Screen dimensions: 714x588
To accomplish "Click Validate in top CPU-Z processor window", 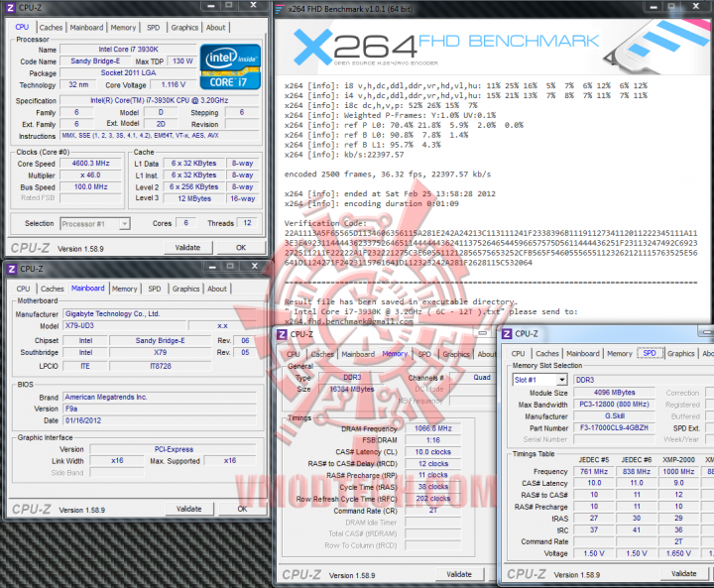I will (x=187, y=247).
